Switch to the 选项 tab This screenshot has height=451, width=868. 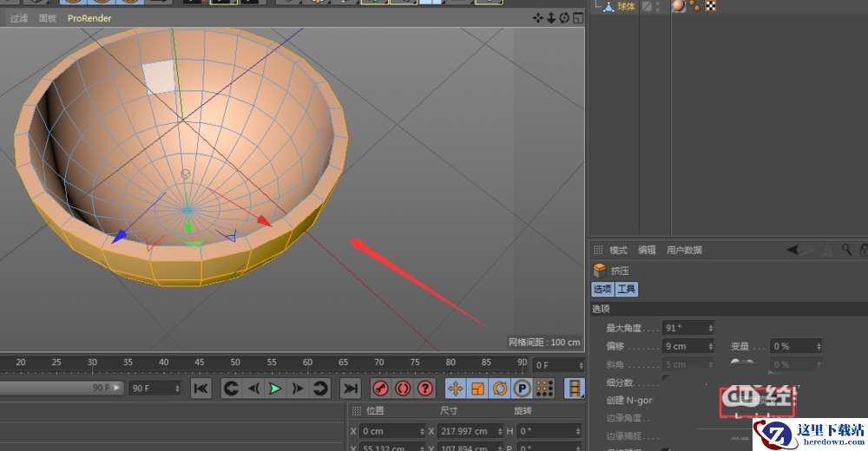(602, 289)
